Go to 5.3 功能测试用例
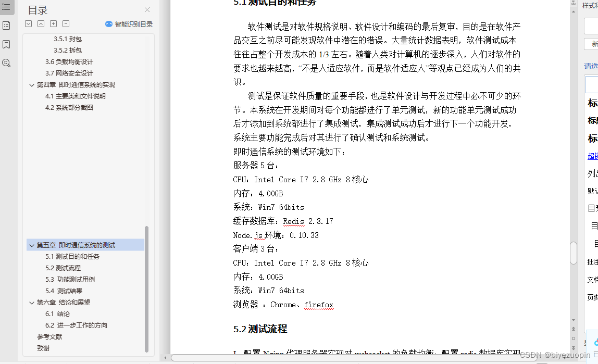The height and width of the screenshot is (364, 598). (70, 280)
